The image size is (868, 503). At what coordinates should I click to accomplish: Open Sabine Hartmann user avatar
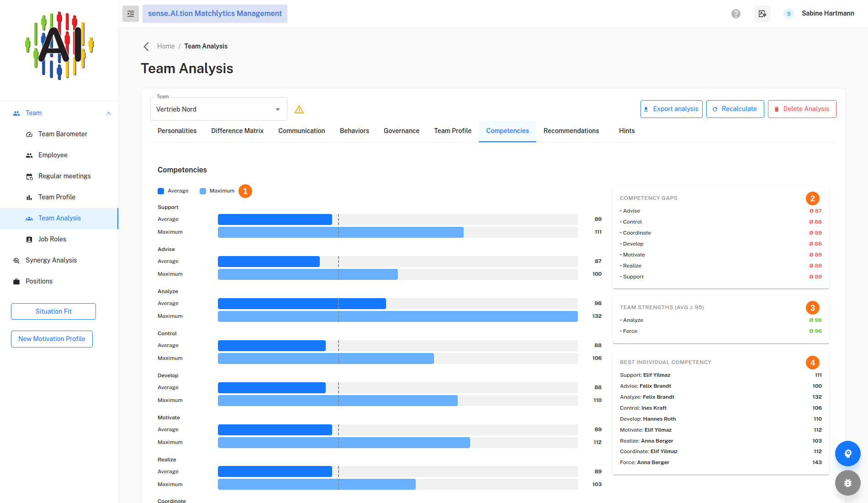(x=789, y=14)
